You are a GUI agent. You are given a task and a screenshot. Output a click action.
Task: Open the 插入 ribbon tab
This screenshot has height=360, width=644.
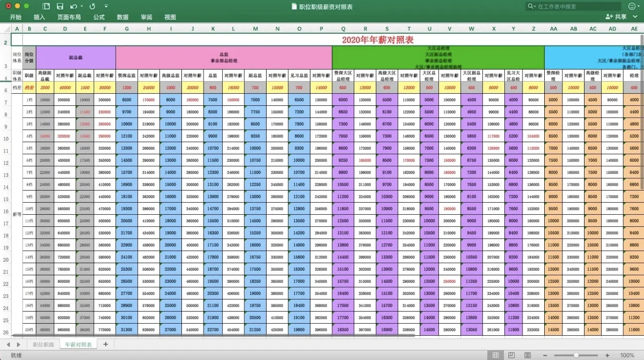[x=40, y=17]
